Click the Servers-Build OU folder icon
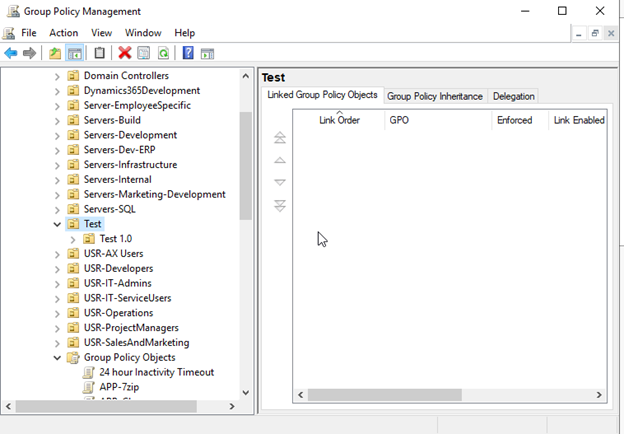624x434 pixels. 73,120
